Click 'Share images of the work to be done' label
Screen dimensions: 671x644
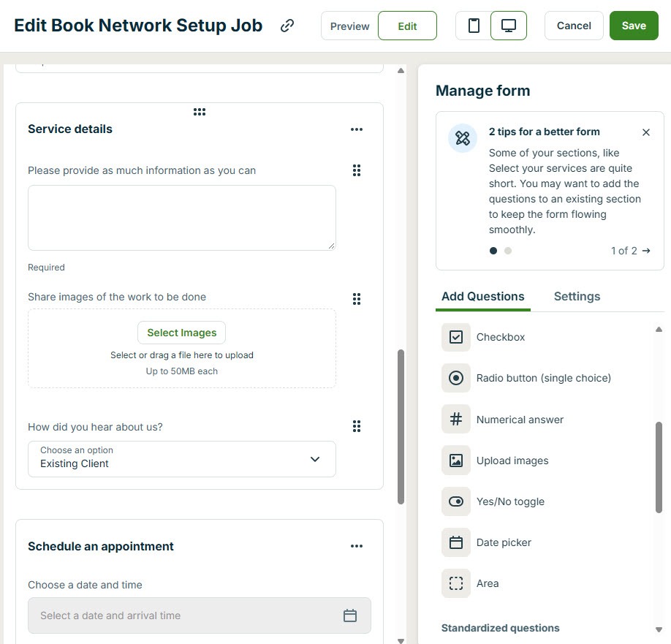click(117, 297)
